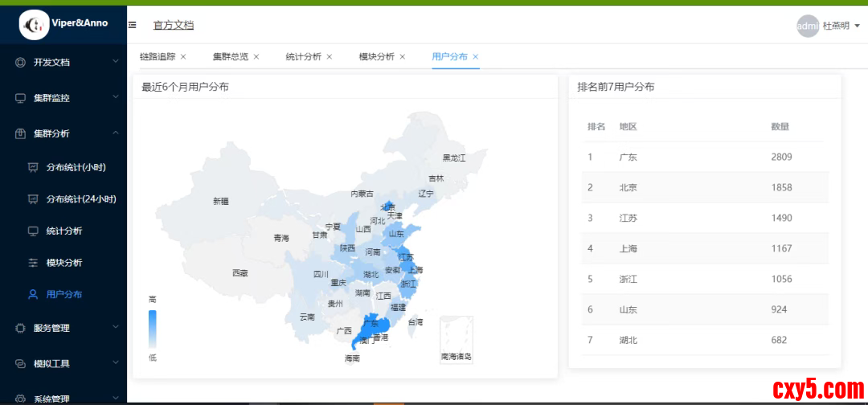Image resolution: width=868 pixels, height=405 pixels.
Task: Expand the 服务管理 menu section
Action: click(x=116, y=328)
